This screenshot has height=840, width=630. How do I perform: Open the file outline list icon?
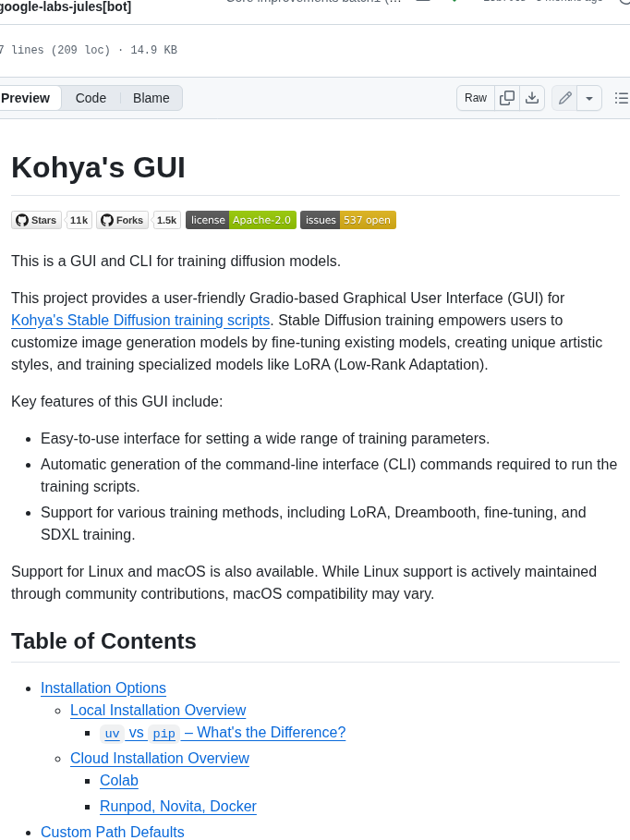(x=622, y=98)
